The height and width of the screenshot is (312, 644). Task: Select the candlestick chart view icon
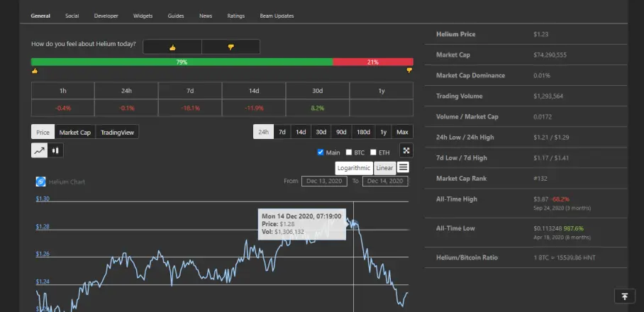(55, 150)
